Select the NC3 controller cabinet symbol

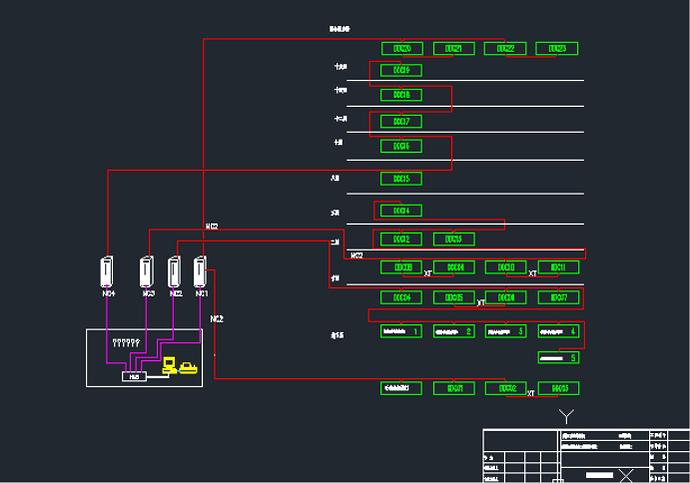click(x=147, y=272)
